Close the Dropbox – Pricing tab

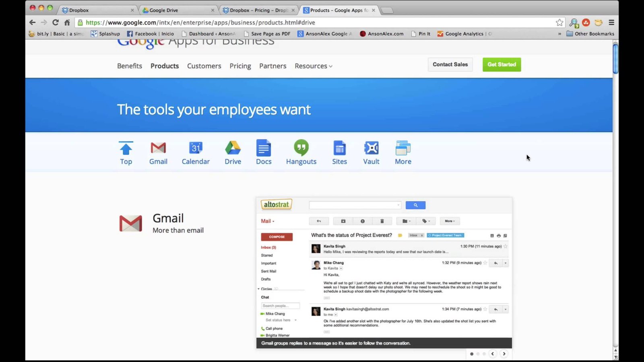pyautogui.click(x=293, y=10)
